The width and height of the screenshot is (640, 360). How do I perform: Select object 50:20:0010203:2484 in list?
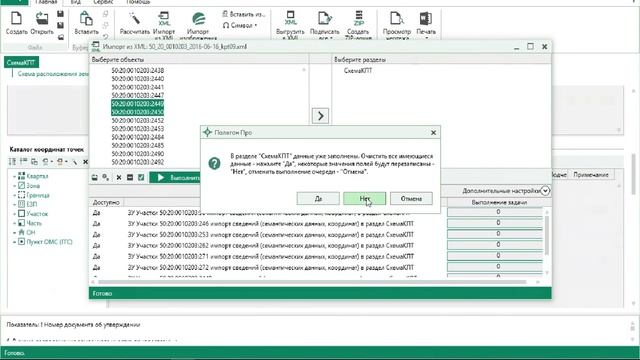point(138,137)
